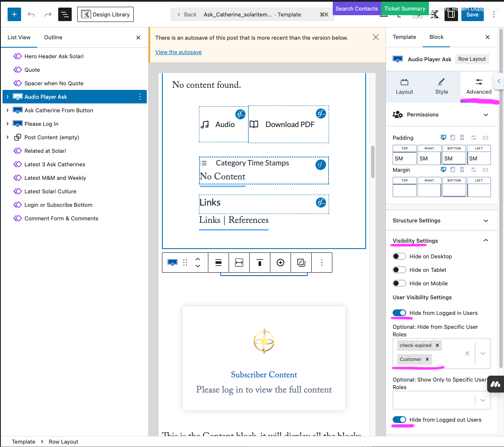Viewport: 504px width, 447px height.
Task: Expand Ask Catherine From Button tree item
Action: coord(7,110)
